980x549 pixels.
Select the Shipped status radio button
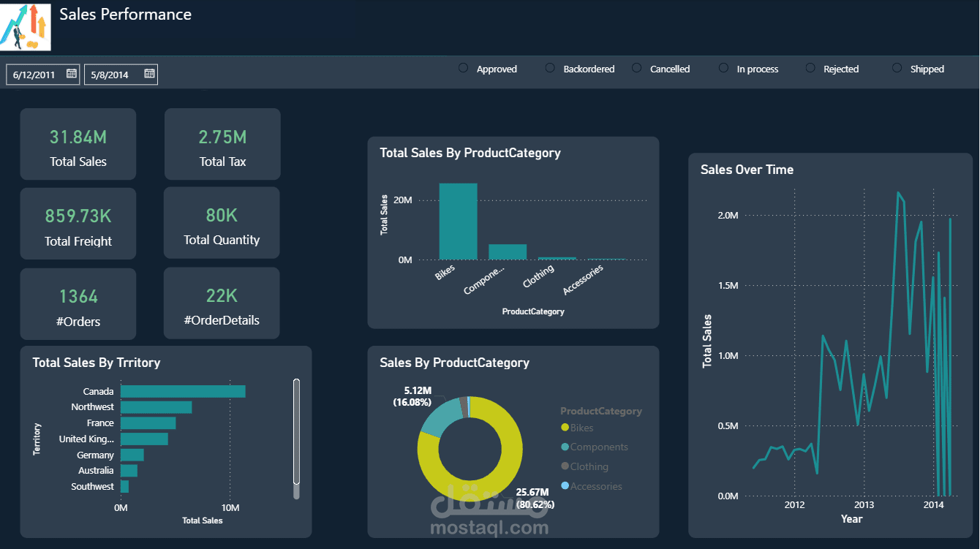(x=897, y=67)
